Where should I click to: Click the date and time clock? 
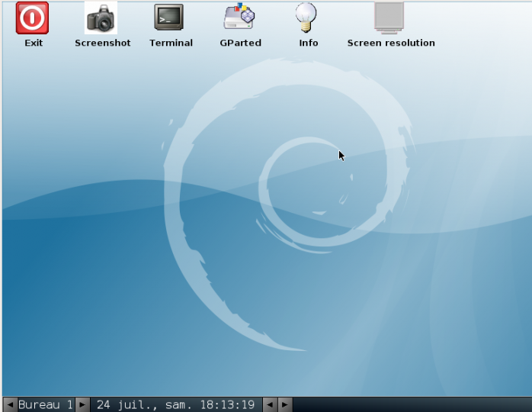pos(175,404)
